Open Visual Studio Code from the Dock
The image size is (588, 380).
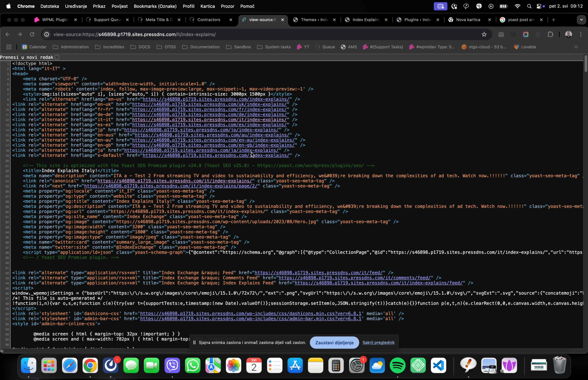tap(438, 365)
